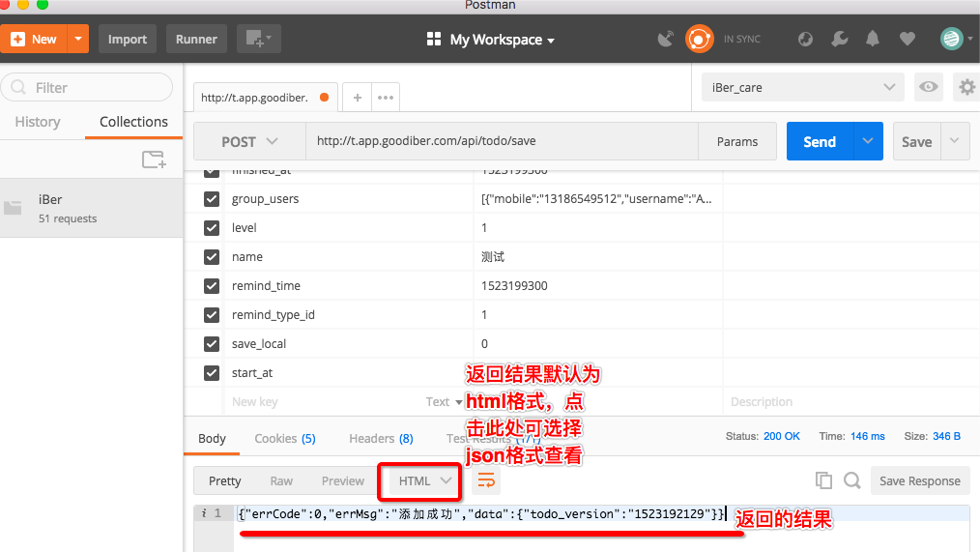Click the Save button

917,142
